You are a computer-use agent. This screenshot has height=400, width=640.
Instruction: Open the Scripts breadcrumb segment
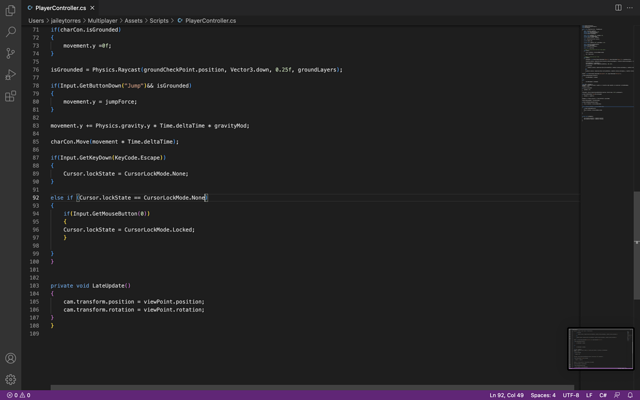tap(159, 20)
